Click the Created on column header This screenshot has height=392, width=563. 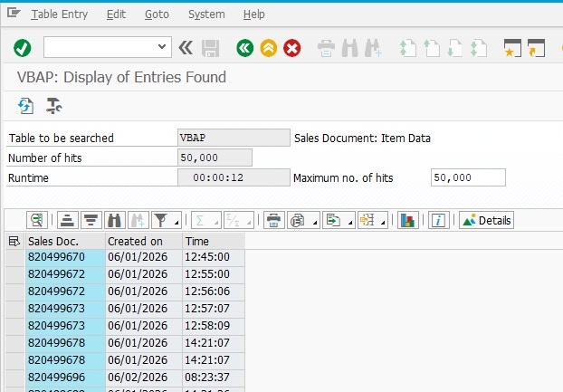(x=144, y=241)
